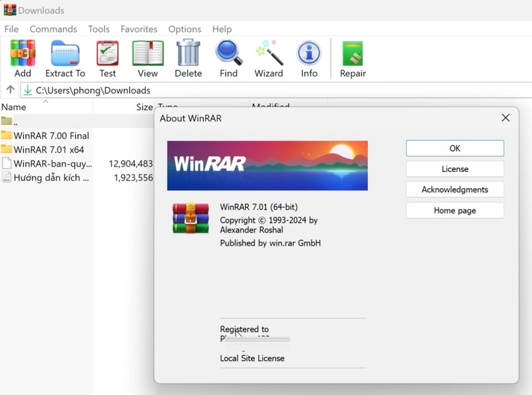532x395 pixels.
Task: Launch the Wizard wand tool
Action: pos(269,58)
